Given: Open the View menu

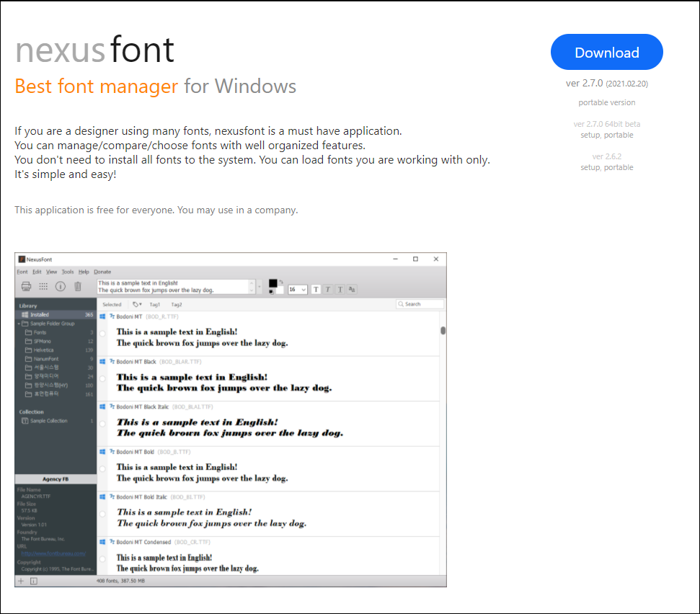Looking at the screenshot, I should tap(52, 272).
